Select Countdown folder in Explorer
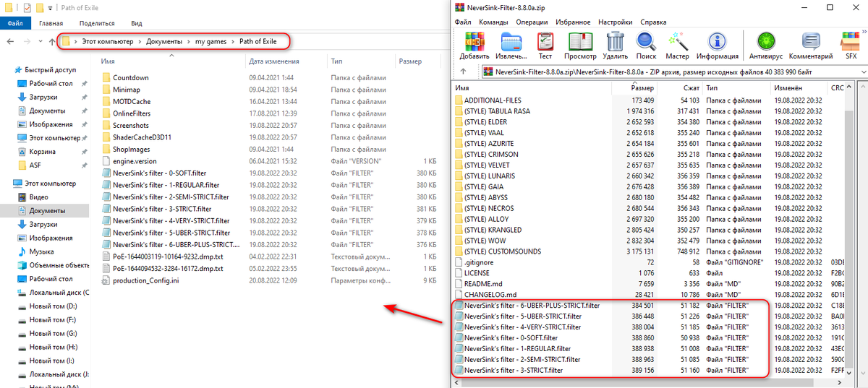868x388 pixels. point(130,77)
